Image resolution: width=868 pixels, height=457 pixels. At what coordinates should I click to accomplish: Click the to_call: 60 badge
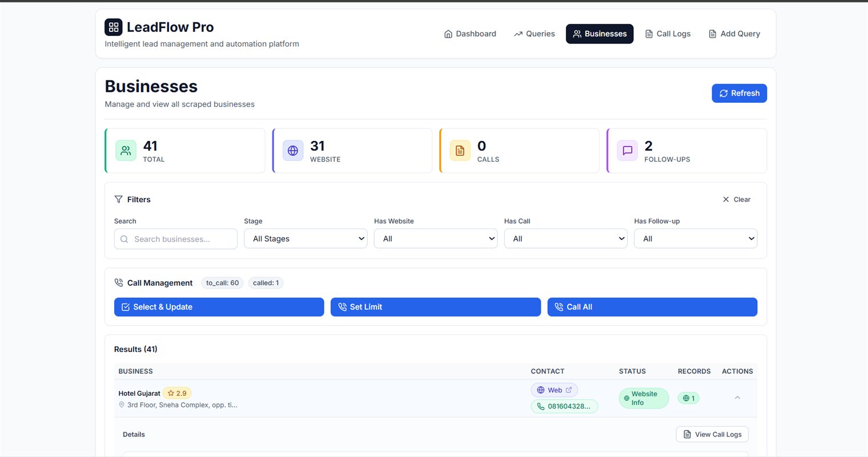[223, 283]
